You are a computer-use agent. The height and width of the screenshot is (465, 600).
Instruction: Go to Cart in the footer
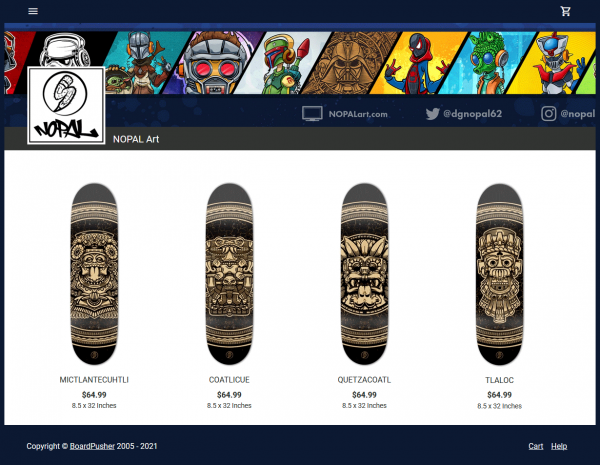(x=536, y=446)
